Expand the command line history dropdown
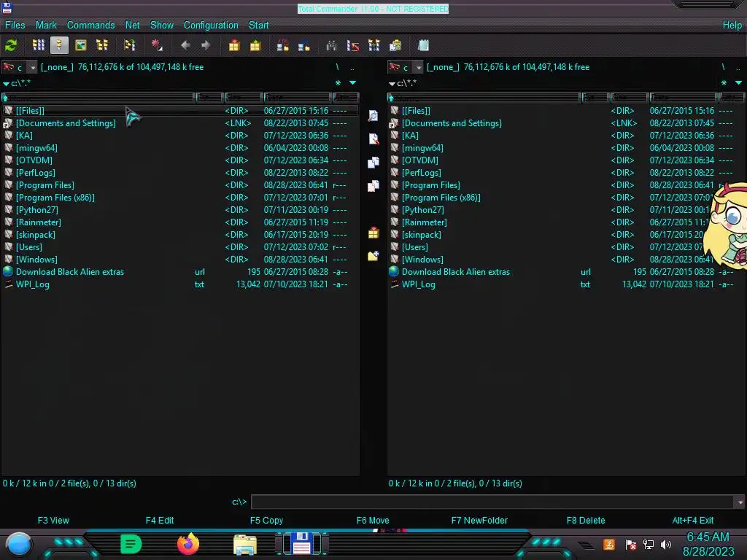Screen dimensions: 747x560 [740, 502]
